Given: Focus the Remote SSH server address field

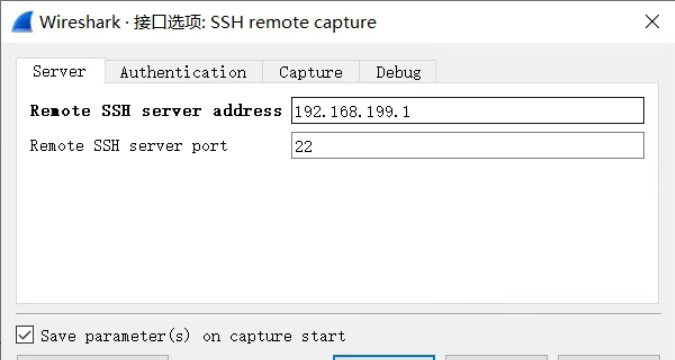Looking at the screenshot, I should (x=468, y=111).
